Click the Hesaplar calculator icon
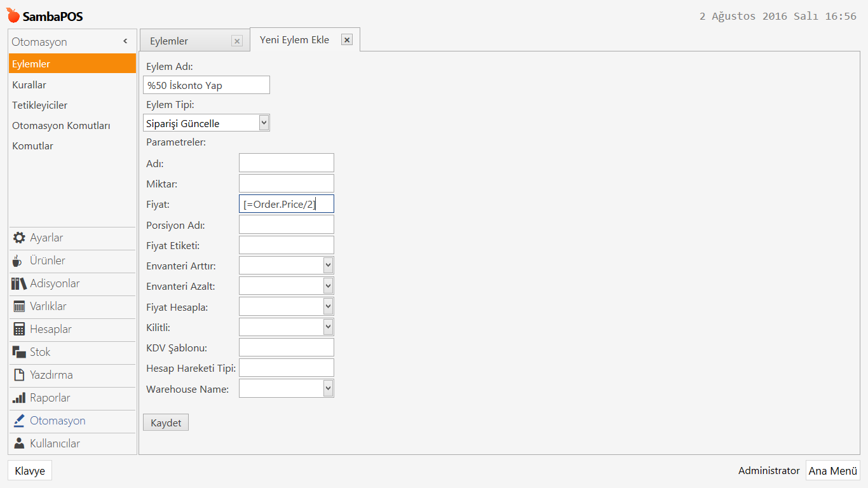 (19, 329)
